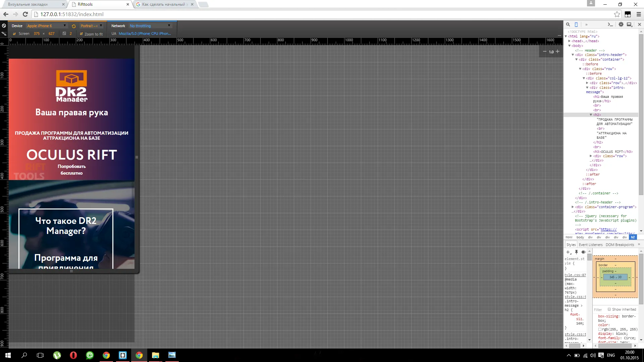Toggle the Screen resolution checkbox
This screenshot has width=644, height=362.
click(14, 34)
